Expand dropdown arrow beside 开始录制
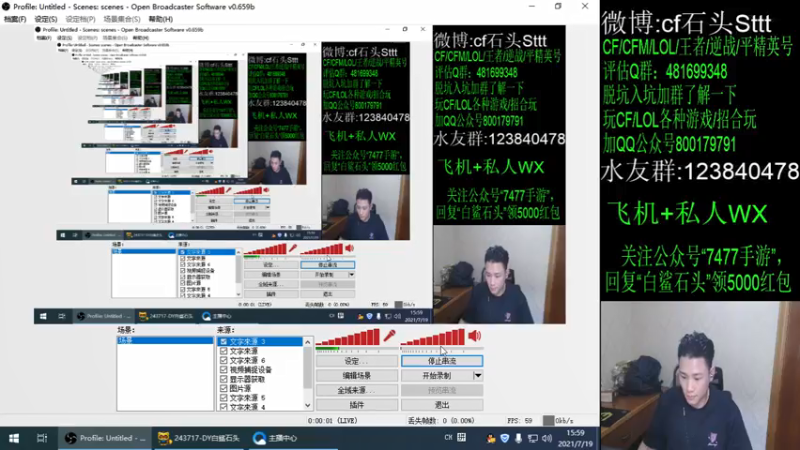 (478, 376)
